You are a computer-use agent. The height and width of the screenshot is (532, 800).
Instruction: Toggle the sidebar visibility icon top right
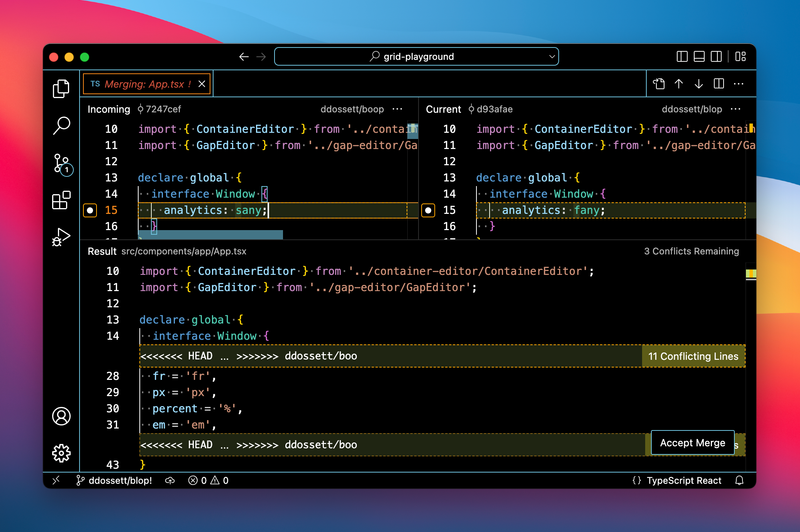(682, 56)
